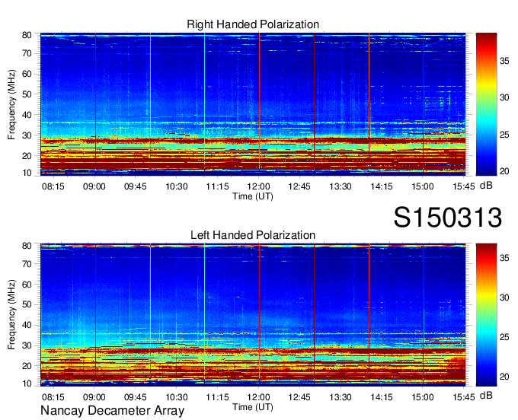Click the 09:45 tick label on top plot
The width and height of the screenshot is (518, 420).
coord(135,186)
